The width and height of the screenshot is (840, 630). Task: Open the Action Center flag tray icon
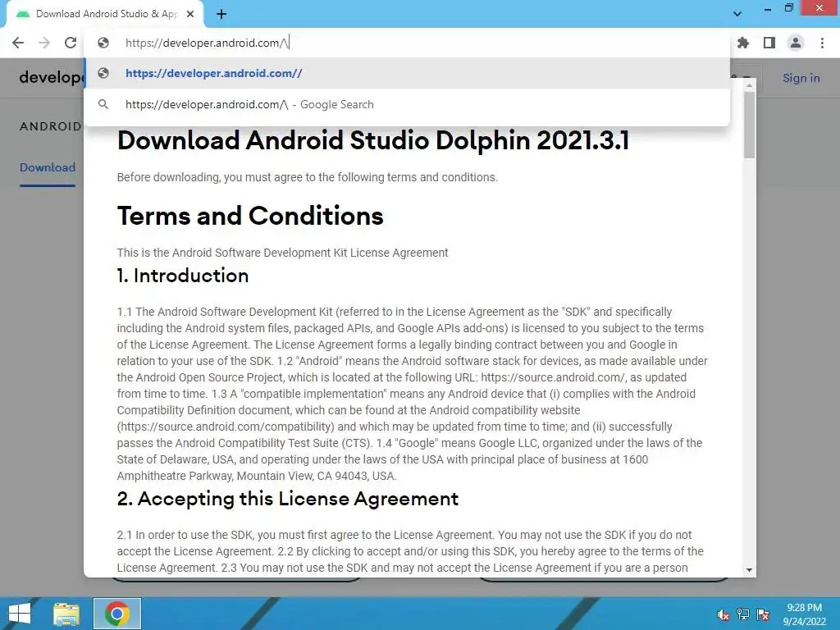point(763,614)
